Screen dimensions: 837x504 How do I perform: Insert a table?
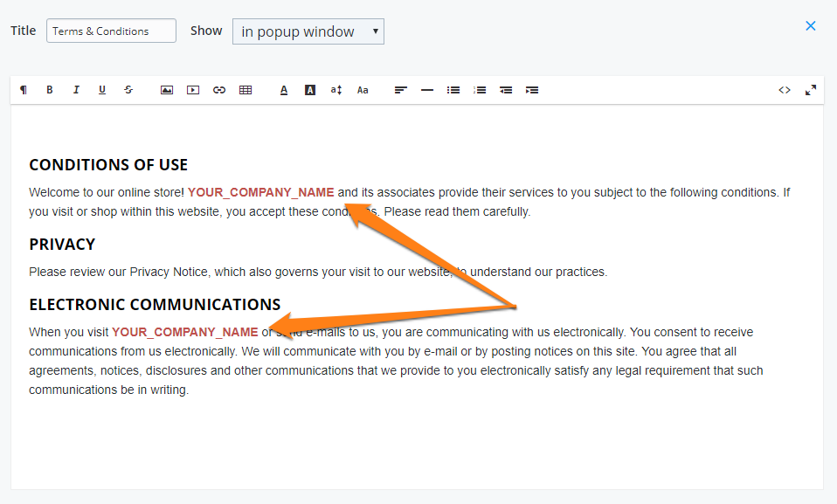246,89
